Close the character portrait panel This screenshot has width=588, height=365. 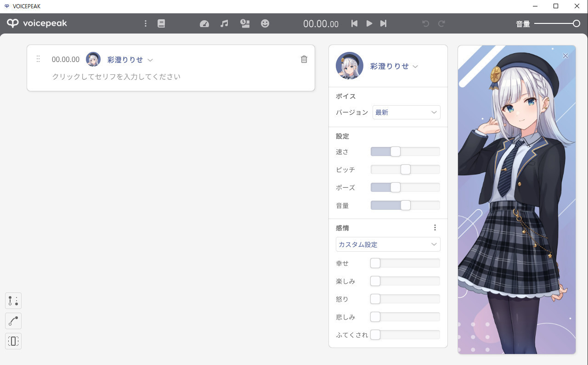(565, 56)
